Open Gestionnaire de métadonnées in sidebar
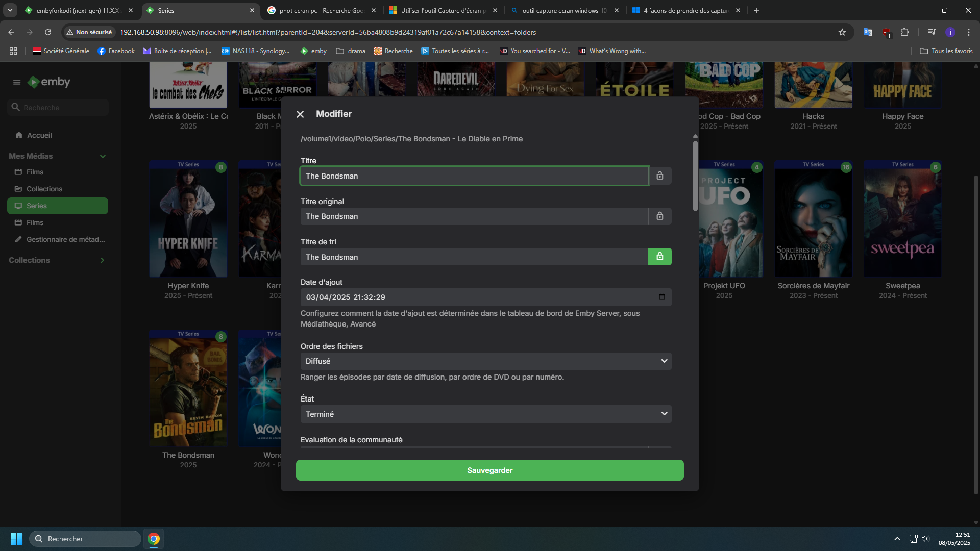Viewport: 980px width, 551px height. [x=65, y=239]
